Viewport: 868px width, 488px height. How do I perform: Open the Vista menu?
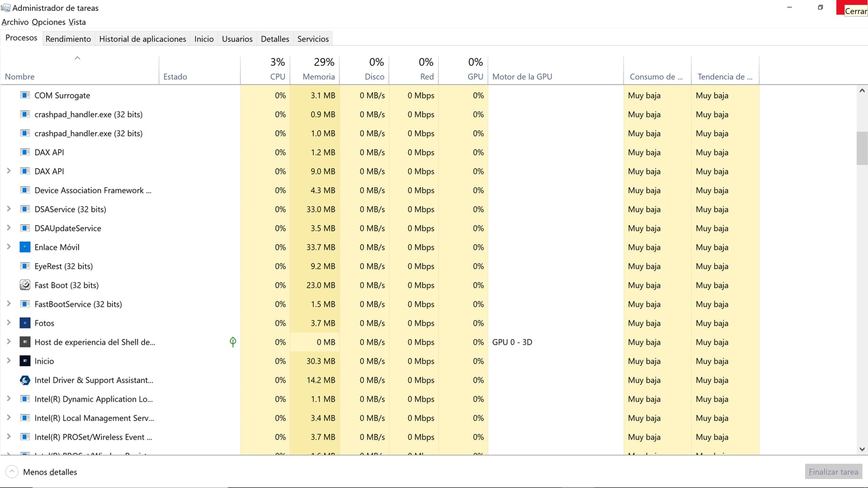tap(77, 22)
